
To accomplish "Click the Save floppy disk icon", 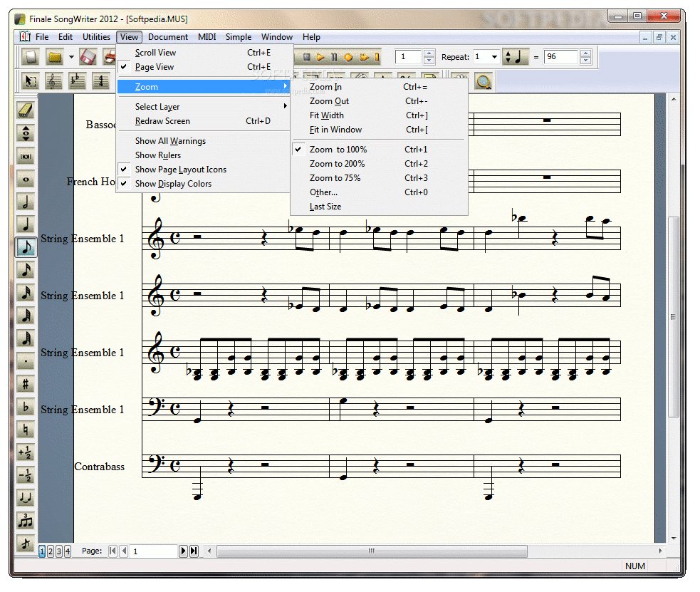I will (88, 57).
